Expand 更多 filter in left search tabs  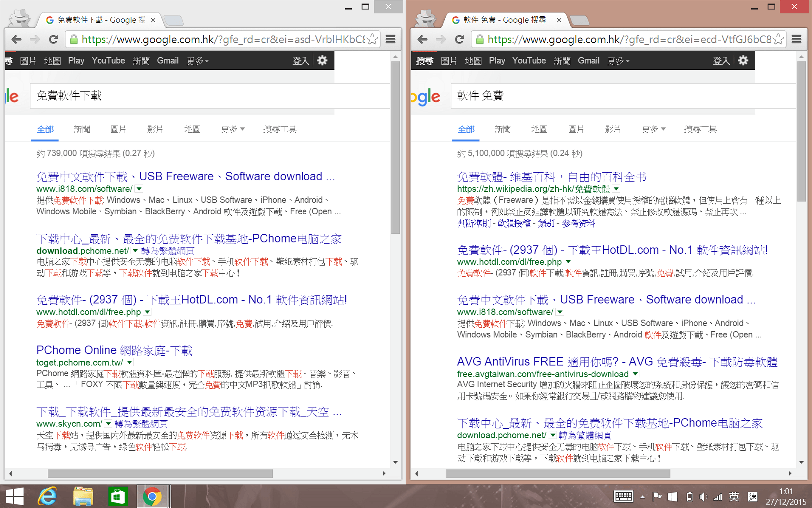point(233,129)
